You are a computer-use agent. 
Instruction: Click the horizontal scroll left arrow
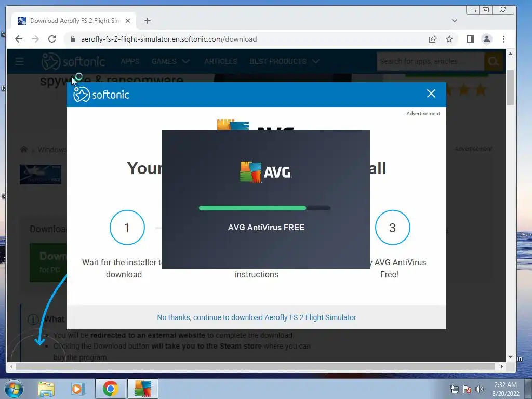[x=11, y=366]
